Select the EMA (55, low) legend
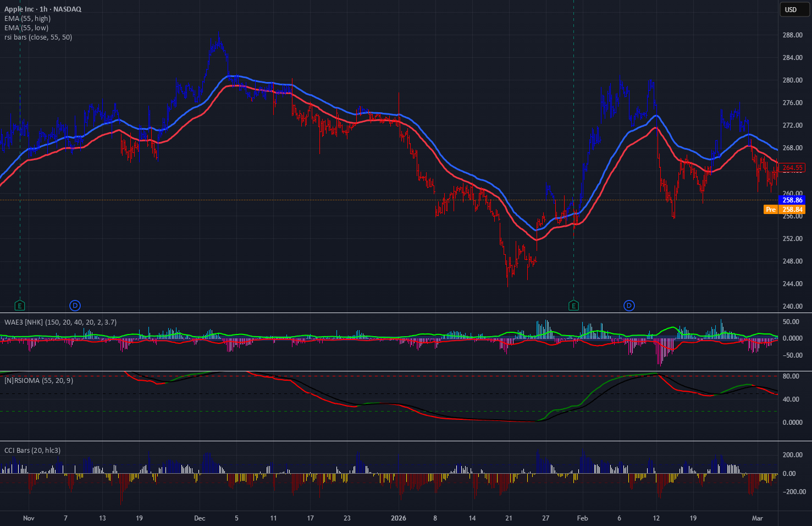812x526 pixels. click(x=26, y=28)
